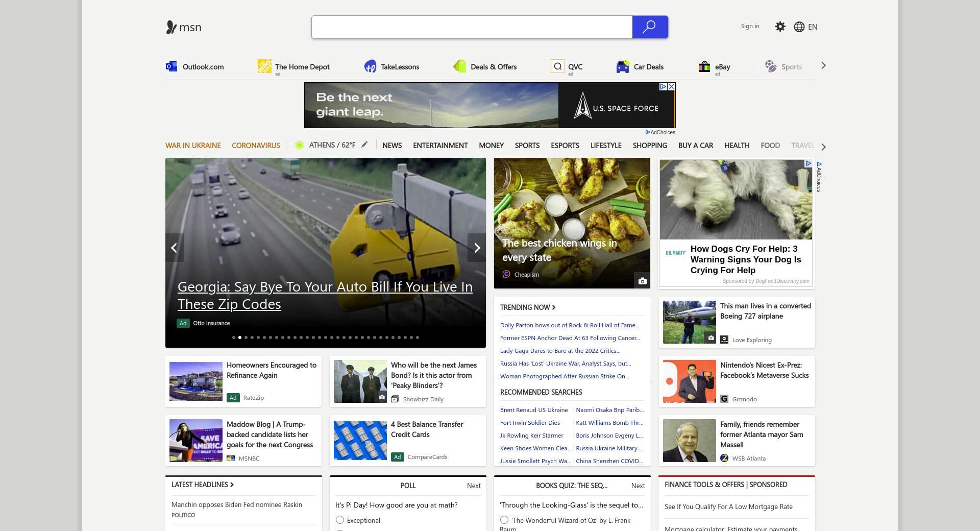Open Boeing 727 airplane story thumbnail
This screenshot has width=980, height=531.
(689, 322)
